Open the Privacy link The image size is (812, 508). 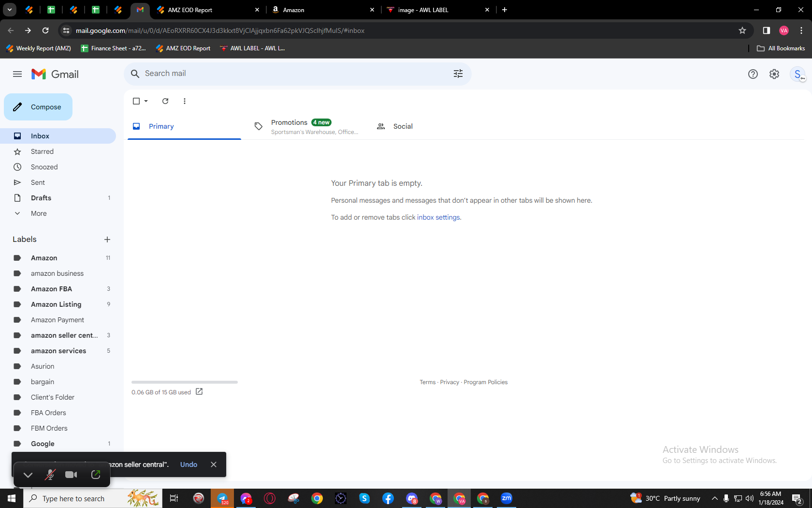tap(449, 382)
